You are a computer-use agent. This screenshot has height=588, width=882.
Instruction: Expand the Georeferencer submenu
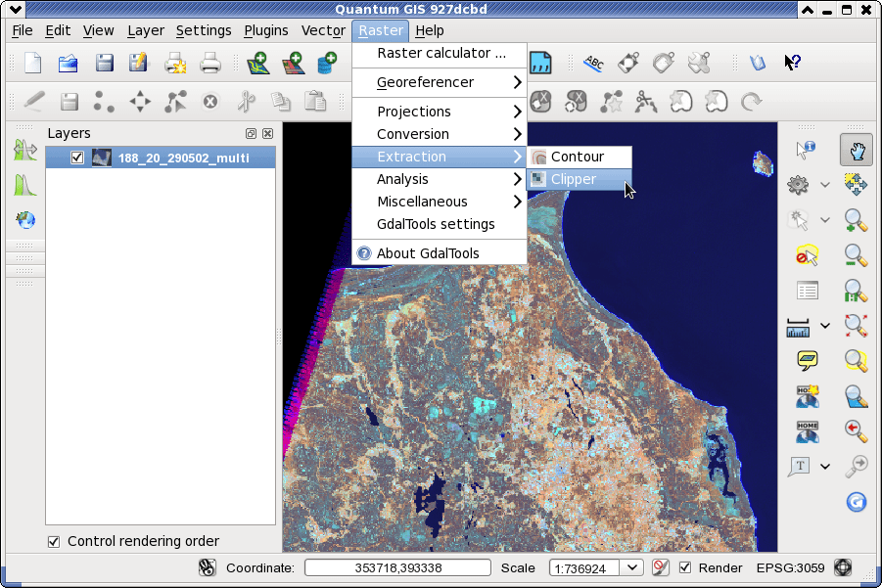(x=440, y=82)
